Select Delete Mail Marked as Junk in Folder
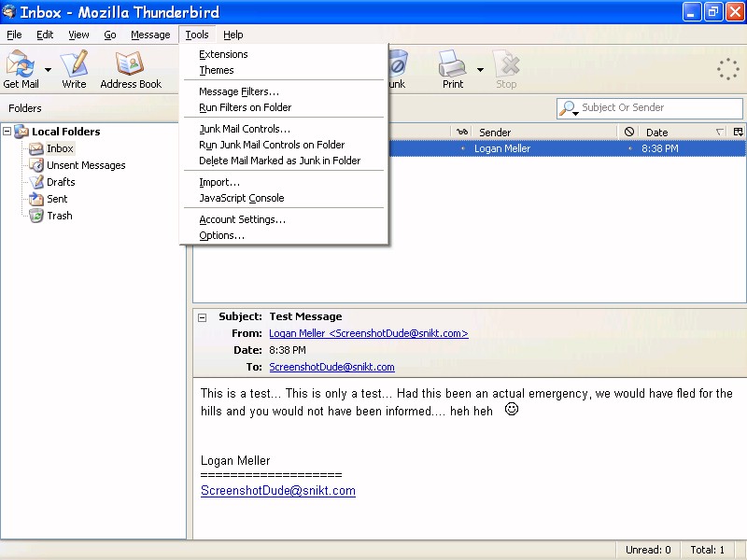The width and height of the screenshot is (747, 560). click(284, 161)
